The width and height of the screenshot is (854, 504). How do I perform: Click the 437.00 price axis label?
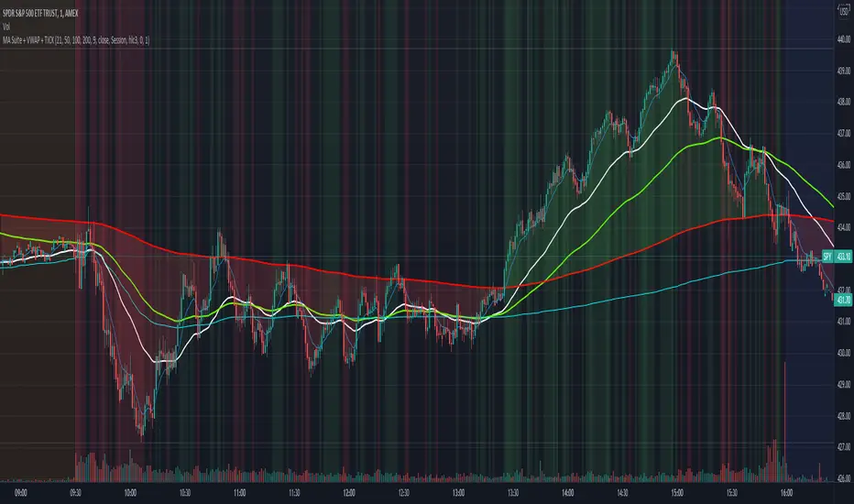tap(844, 133)
